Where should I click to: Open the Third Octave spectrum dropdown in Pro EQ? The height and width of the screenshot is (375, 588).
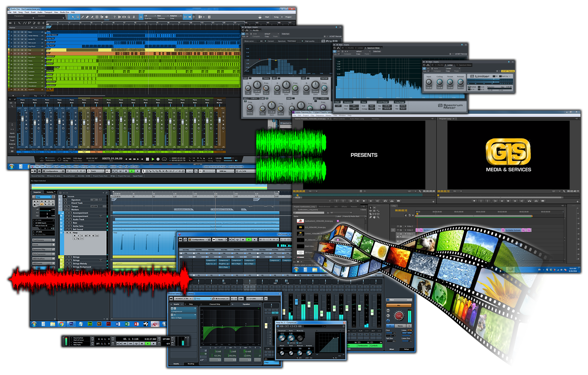click(292, 41)
